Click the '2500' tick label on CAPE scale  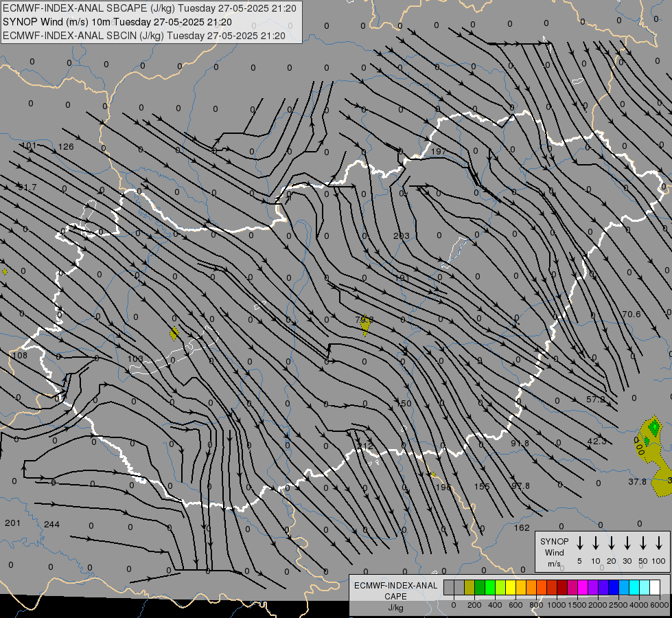click(x=618, y=605)
